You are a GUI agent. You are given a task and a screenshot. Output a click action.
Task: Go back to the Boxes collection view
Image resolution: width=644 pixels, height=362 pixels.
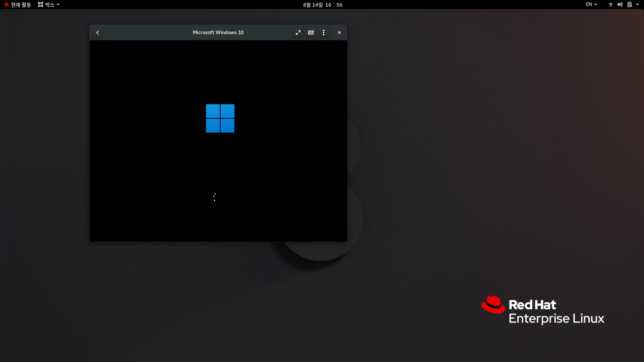[x=97, y=33]
